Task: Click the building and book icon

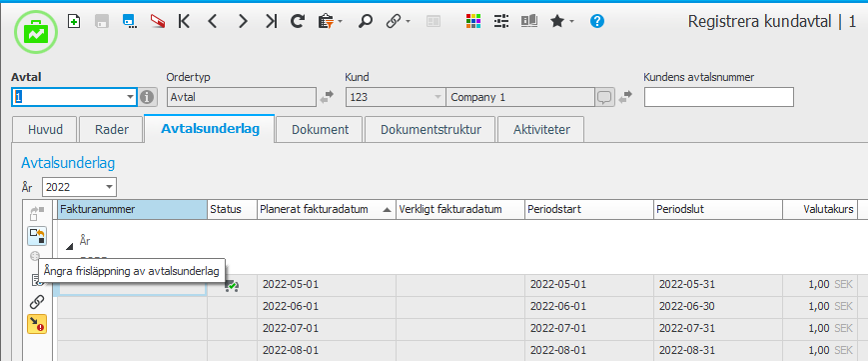Action: pos(529,22)
